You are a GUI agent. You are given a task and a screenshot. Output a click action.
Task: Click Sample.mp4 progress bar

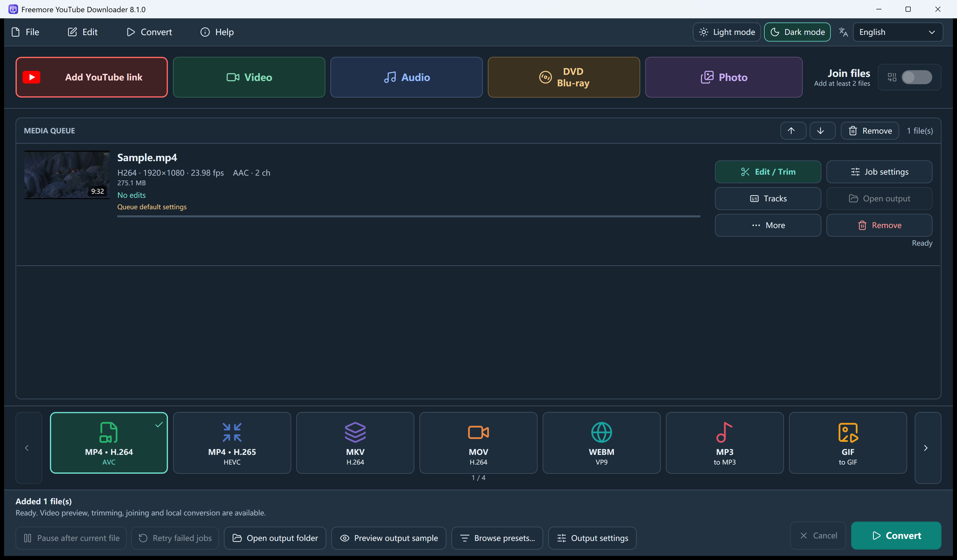pos(409,217)
